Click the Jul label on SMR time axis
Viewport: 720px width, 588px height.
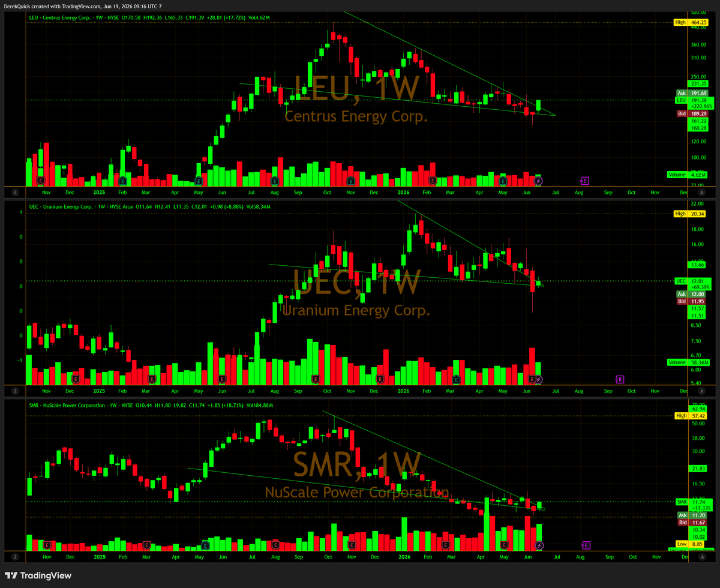click(556, 557)
